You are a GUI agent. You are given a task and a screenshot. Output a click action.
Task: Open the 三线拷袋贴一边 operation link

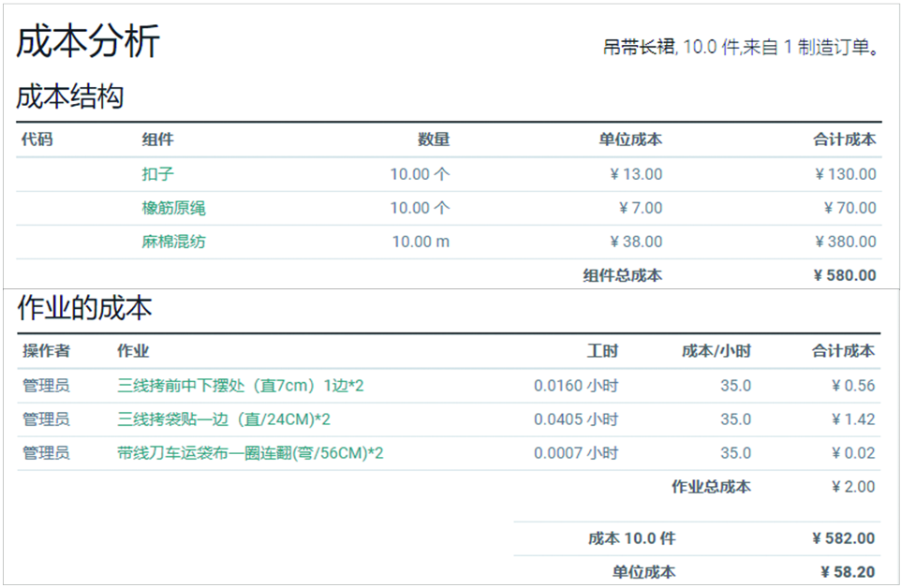point(223,419)
